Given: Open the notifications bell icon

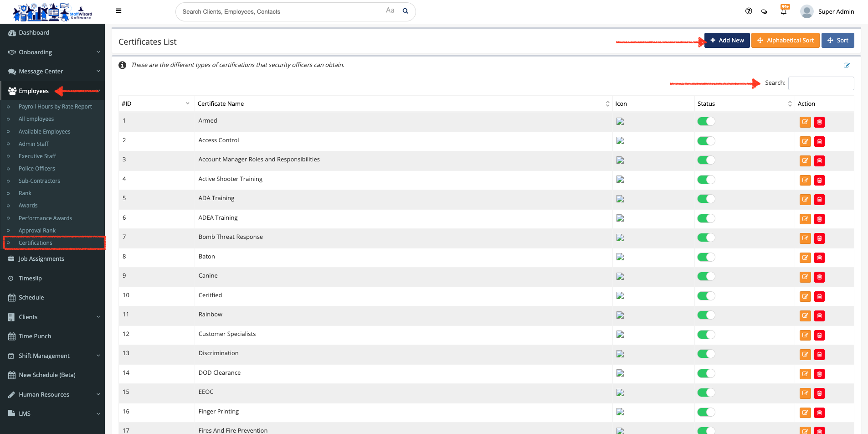Looking at the screenshot, I should click(x=784, y=11).
